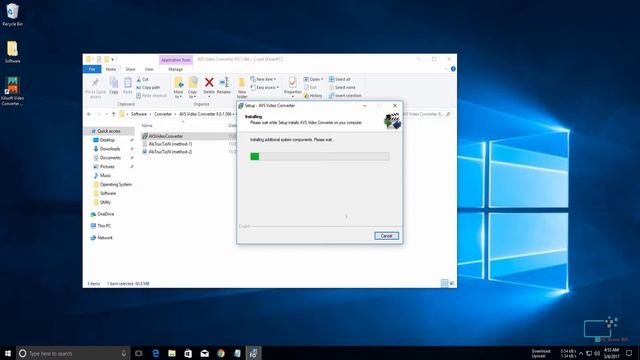This screenshot has height=360, width=640.
Task: Open Utility folder in navigation pane
Action: click(x=105, y=202)
